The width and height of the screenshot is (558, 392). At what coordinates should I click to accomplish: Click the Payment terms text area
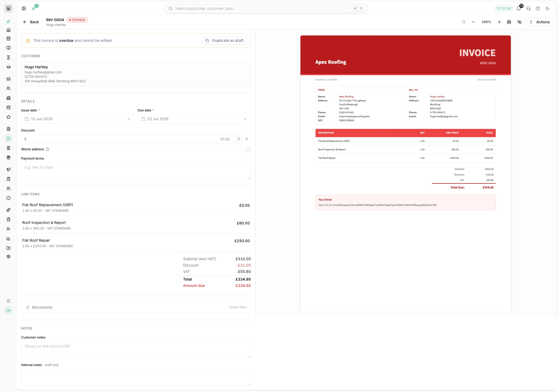[136, 171]
